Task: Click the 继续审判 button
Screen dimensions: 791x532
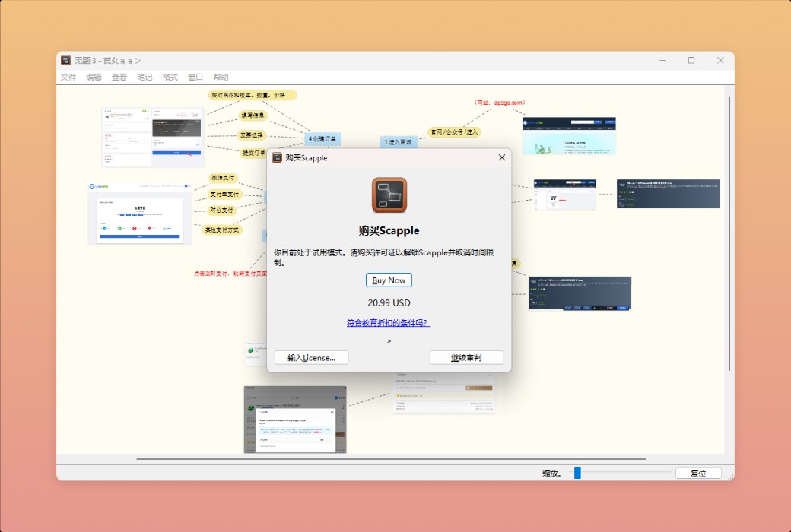Action: point(466,357)
